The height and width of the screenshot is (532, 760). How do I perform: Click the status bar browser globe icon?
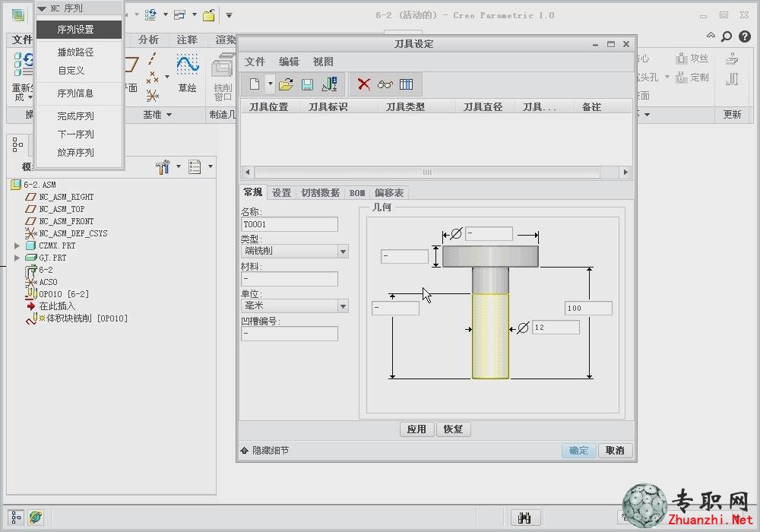click(35, 518)
